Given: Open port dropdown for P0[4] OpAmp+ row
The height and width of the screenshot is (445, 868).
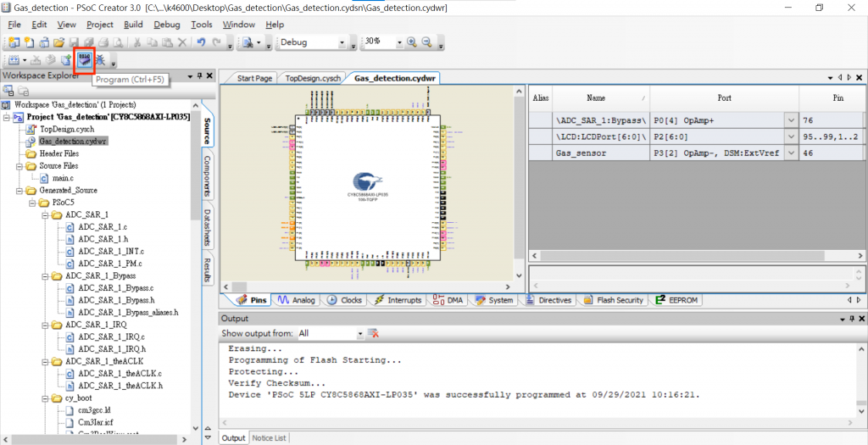Looking at the screenshot, I should 791,120.
